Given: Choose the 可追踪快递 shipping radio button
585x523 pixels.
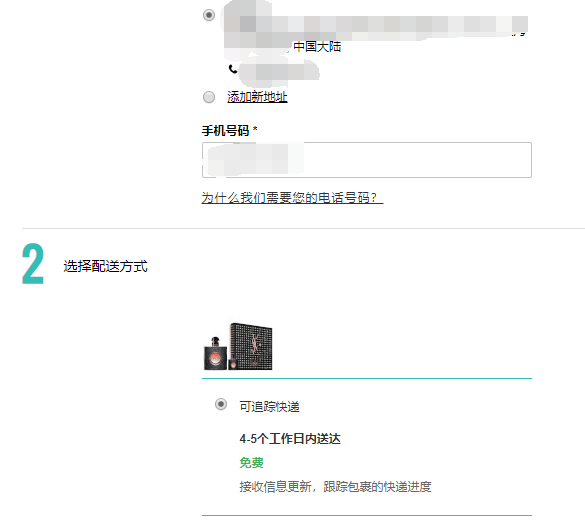Looking at the screenshot, I should tap(221, 404).
